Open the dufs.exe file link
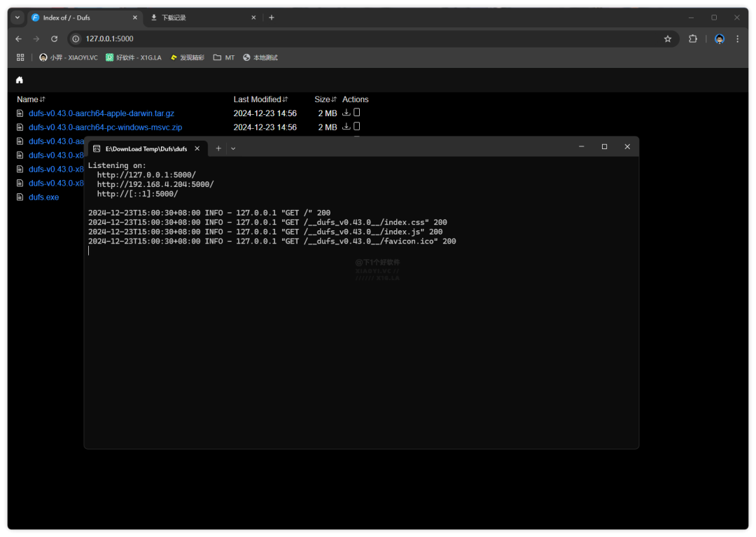 coord(43,197)
